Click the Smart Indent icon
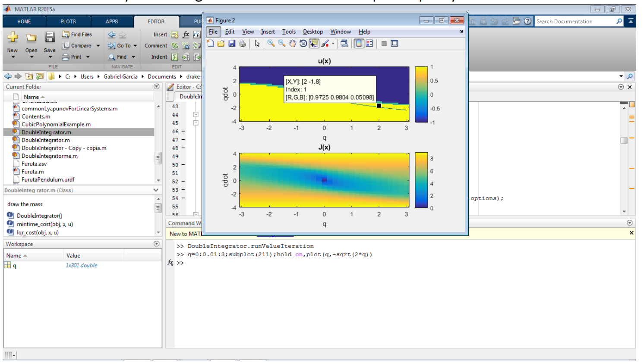Screen dimensions: 644x364 pyautogui.click(x=175, y=57)
